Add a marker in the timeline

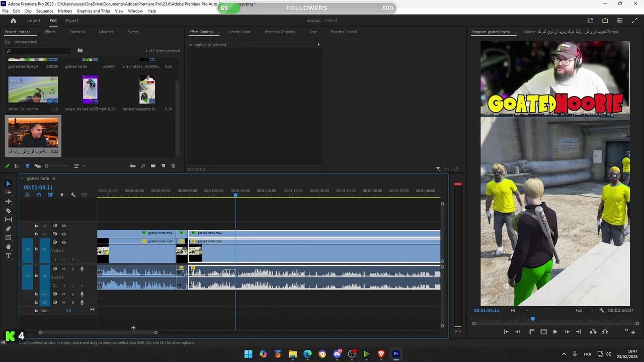[x=62, y=195]
